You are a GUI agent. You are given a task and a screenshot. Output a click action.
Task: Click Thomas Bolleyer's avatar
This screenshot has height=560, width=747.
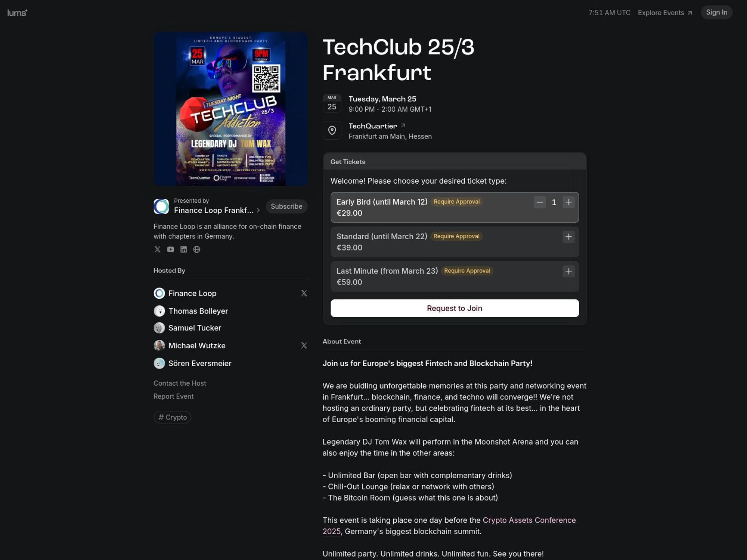pyautogui.click(x=159, y=311)
